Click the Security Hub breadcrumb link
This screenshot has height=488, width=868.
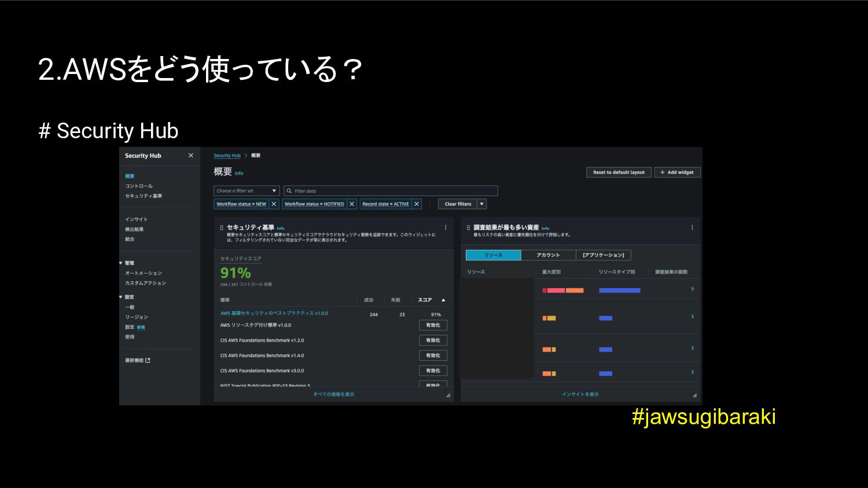click(x=227, y=156)
